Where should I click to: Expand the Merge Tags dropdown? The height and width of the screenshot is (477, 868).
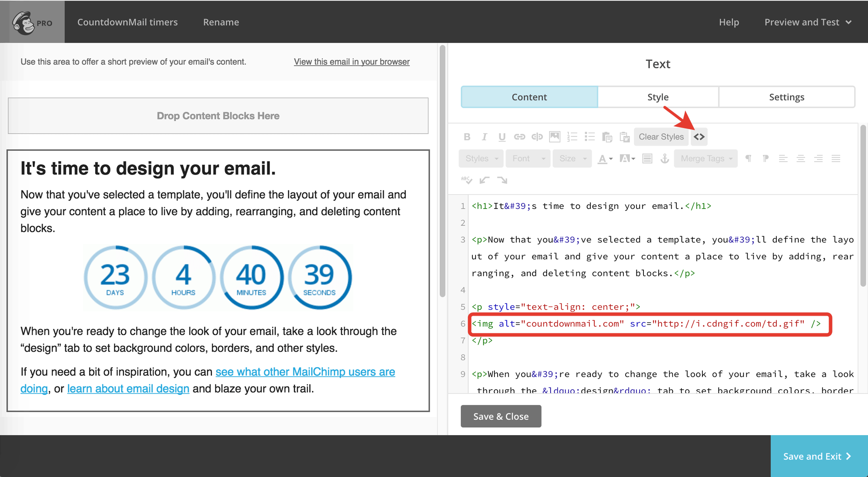pos(706,159)
